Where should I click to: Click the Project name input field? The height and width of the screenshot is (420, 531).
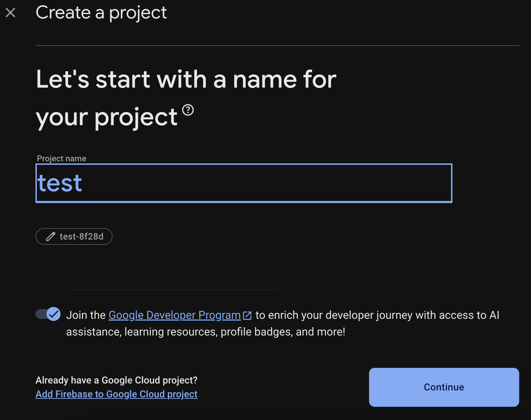coord(244,183)
